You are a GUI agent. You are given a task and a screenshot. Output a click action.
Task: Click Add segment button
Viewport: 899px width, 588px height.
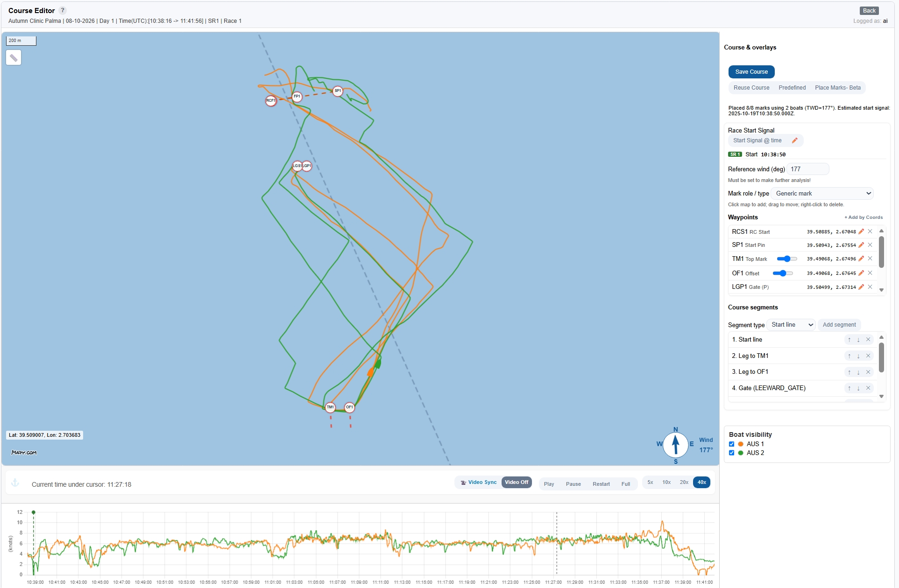839,325
